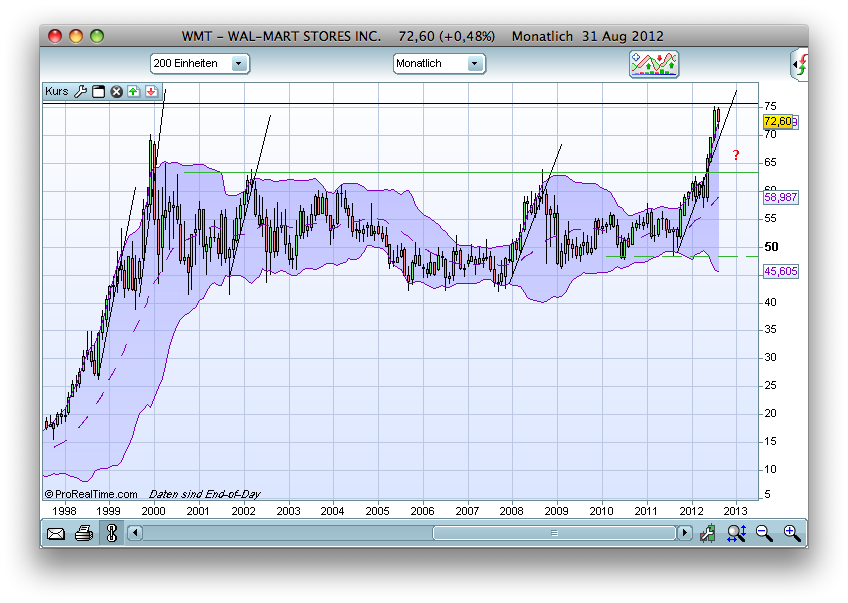This screenshot has height=603, width=848.
Task: Move the Kurs panel down with red arrow
Action: click(151, 91)
